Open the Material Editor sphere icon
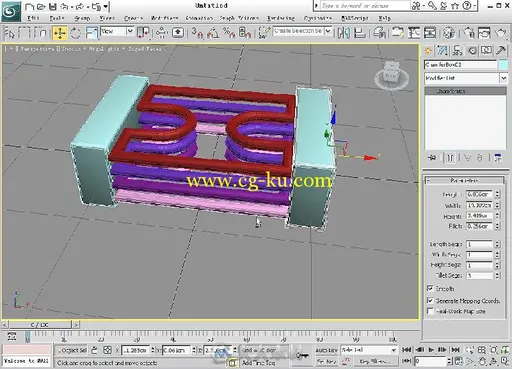The image size is (512, 369). 449,33
